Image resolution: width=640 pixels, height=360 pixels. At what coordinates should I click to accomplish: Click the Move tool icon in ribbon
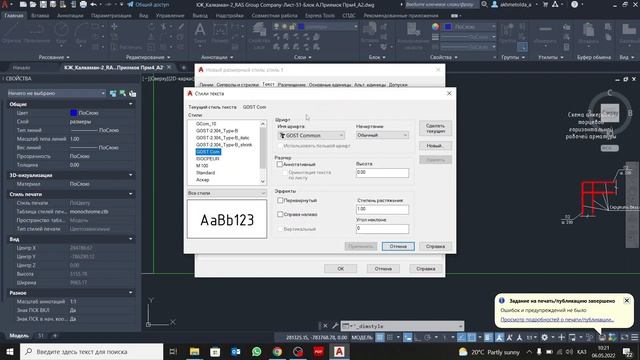[x=114, y=27]
